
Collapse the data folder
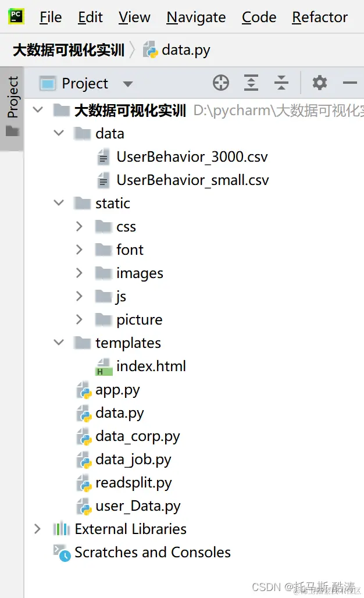point(59,133)
